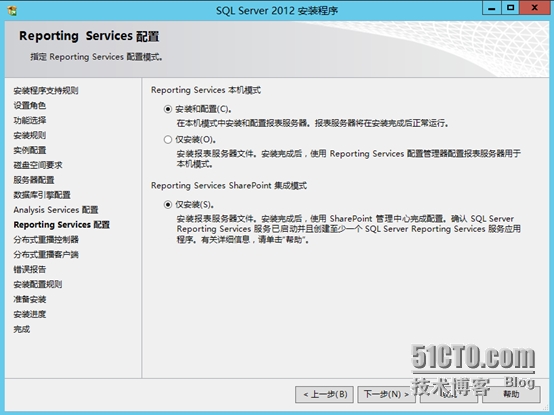
Task: Click the 安装配置规则 step in sidebar
Action: coord(38,284)
